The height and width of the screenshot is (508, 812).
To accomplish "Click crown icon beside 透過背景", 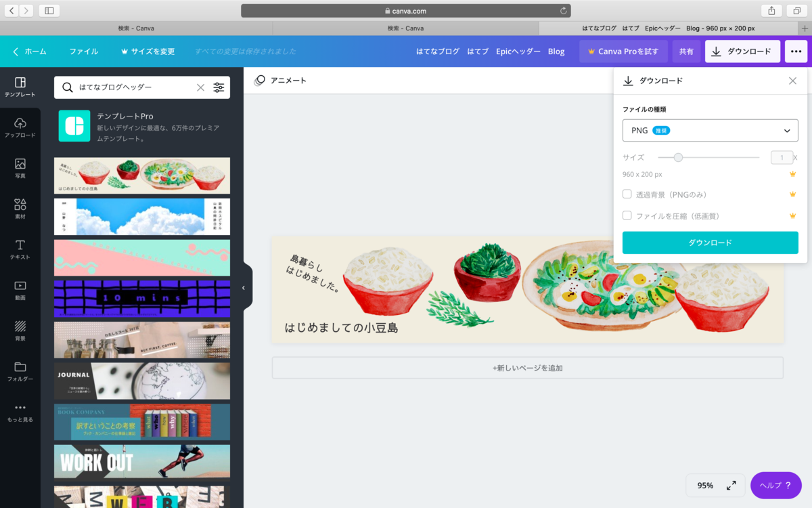I will 793,194.
